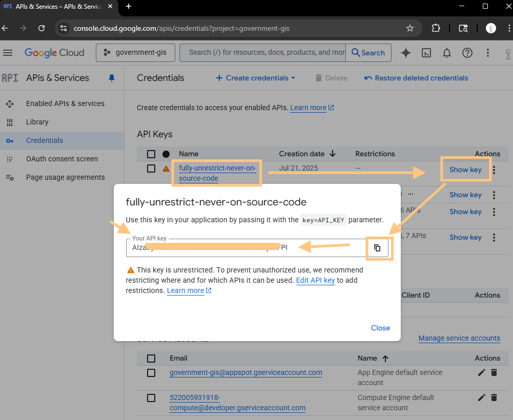513x420 pixels.
Task: Open the 522005931918-compute service account link
Action: coord(237,403)
